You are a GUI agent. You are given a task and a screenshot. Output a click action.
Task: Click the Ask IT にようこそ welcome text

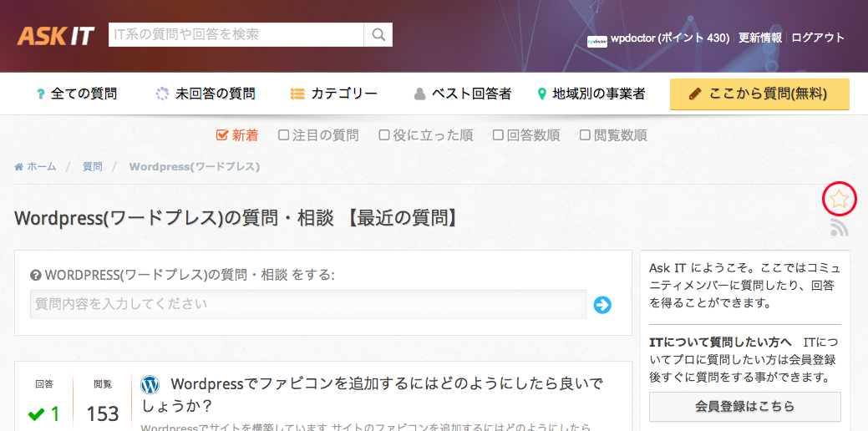click(744, 286)
